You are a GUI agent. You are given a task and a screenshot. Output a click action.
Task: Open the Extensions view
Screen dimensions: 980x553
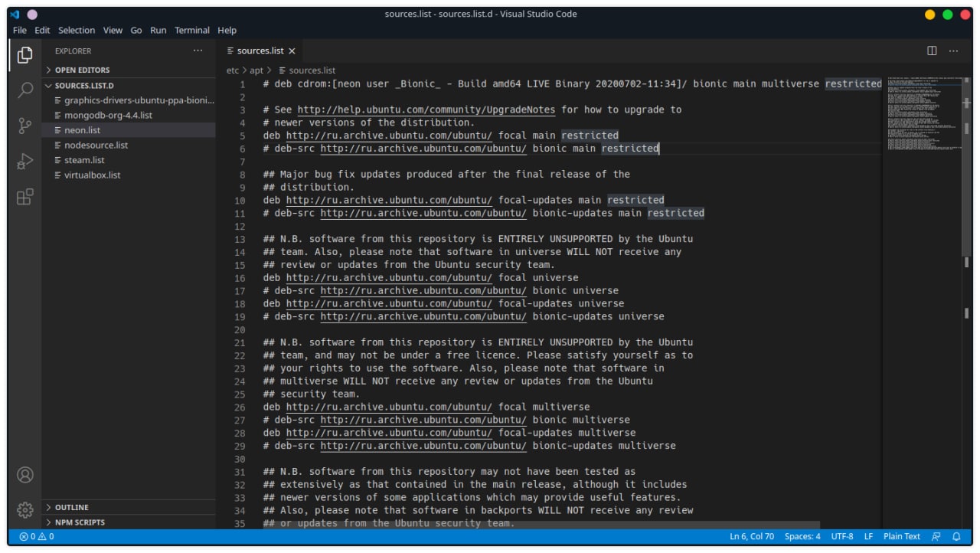coord(24,197)
